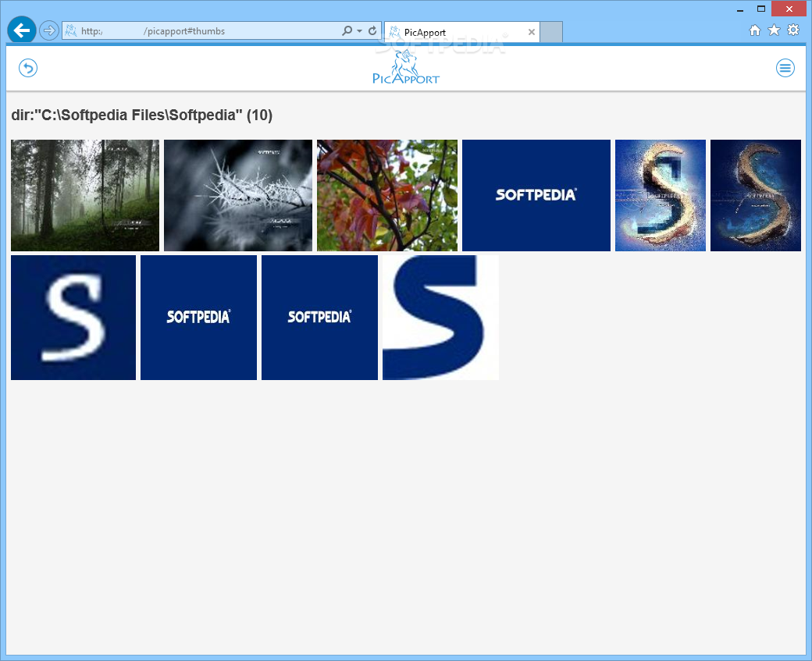
Task: Close the PicApport tab
Action: pos(532,32)
